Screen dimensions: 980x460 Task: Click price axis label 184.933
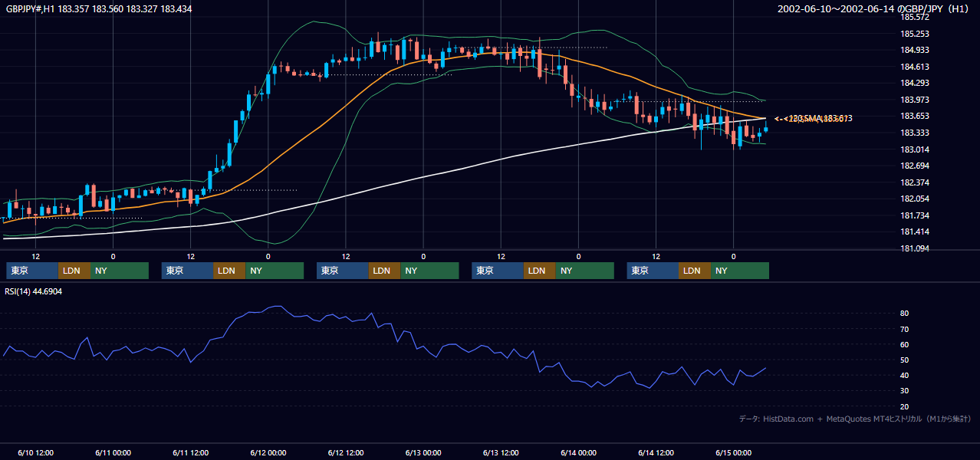pyautogui.click(x=914, y=50)
